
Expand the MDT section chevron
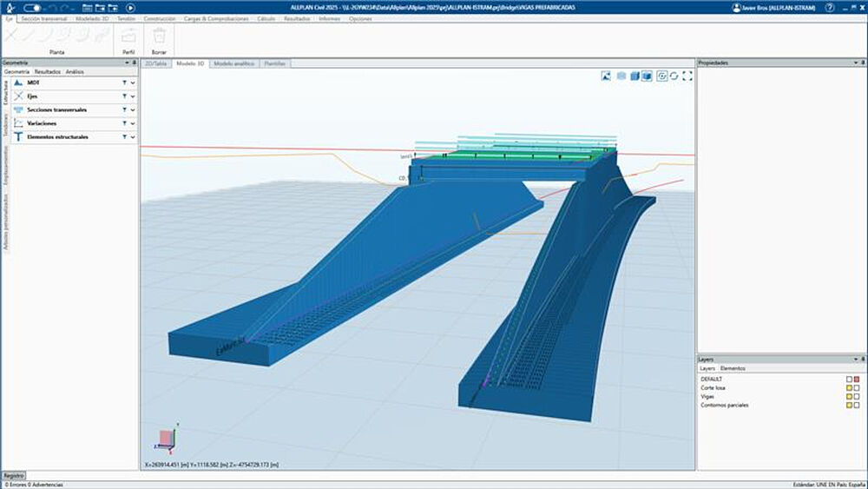coord(132,83)
